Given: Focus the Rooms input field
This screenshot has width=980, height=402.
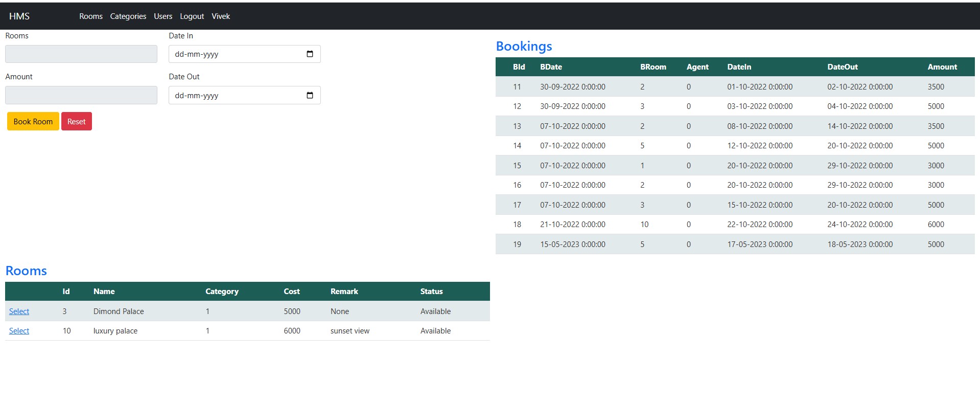Looking at the screenshot, I should coord(81,54).
